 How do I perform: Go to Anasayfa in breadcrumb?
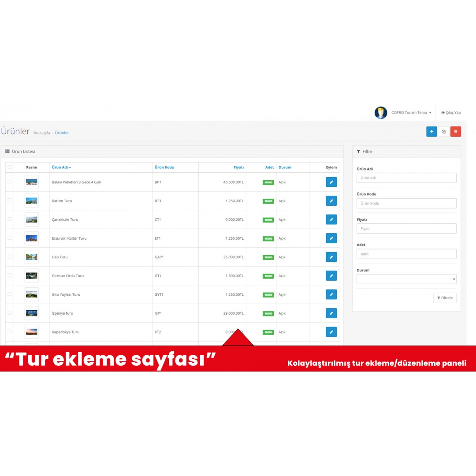pos(41,133)
